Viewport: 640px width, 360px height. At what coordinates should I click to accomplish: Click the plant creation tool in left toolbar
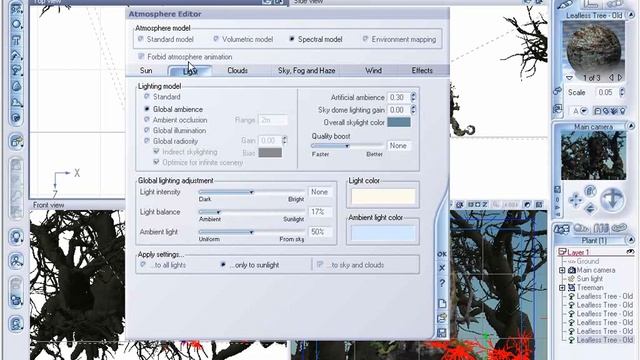[x=16, y=71]
